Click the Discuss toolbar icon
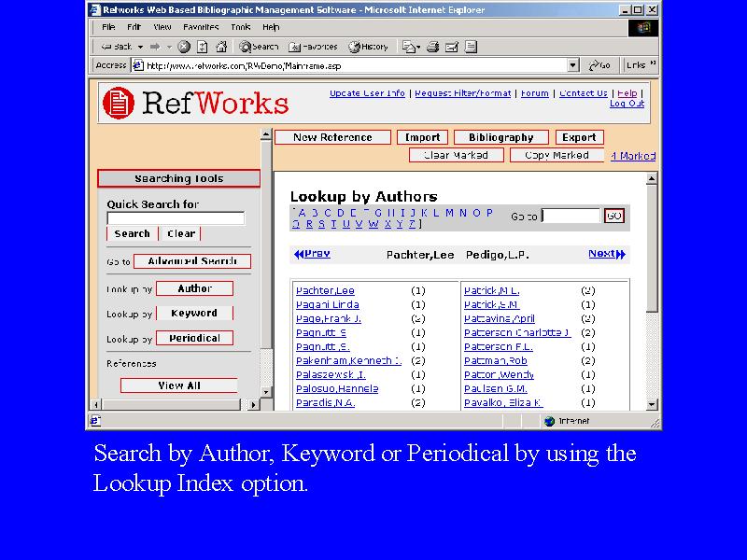The height and width of the screenshot is (560, 747). point(471,47)
